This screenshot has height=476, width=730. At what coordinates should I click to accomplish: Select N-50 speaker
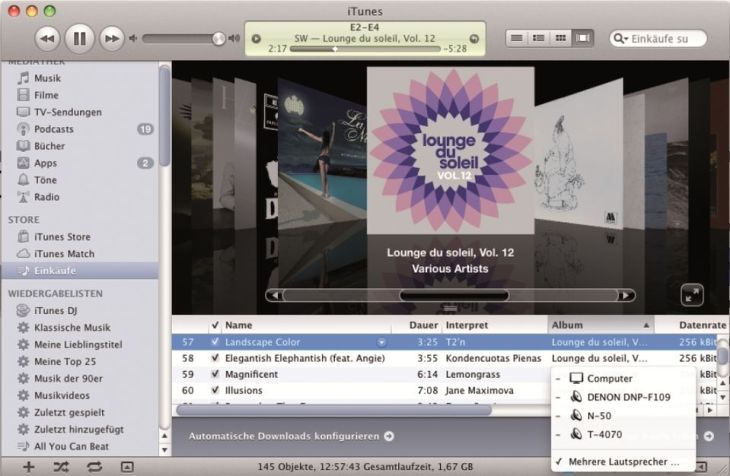coord(623,415)
